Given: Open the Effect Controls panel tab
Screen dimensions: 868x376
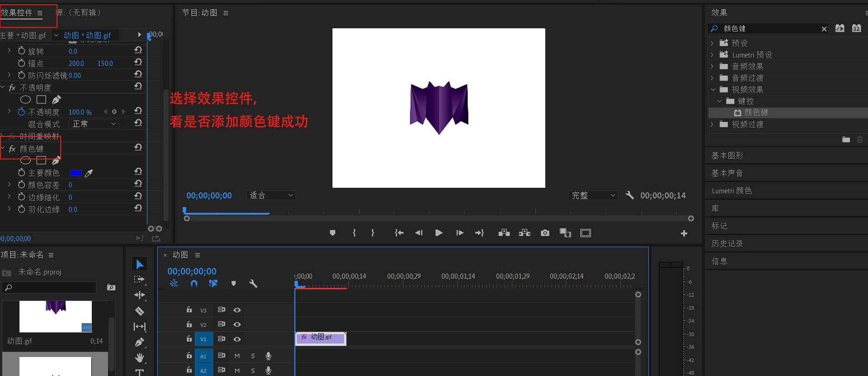Looking at the screenshot, I should pos(17,13).
